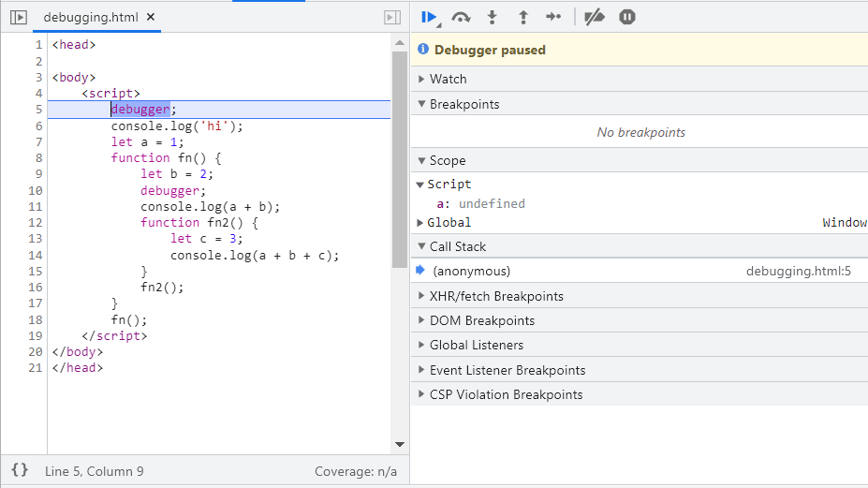Click the variable a: undefined
Screen dimensions: 868x488
[480, 204]
